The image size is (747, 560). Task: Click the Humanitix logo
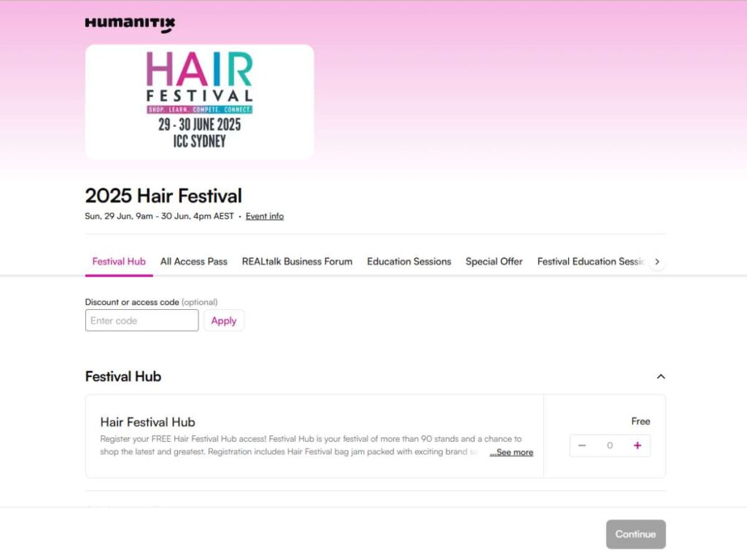(x=130, y=24)
